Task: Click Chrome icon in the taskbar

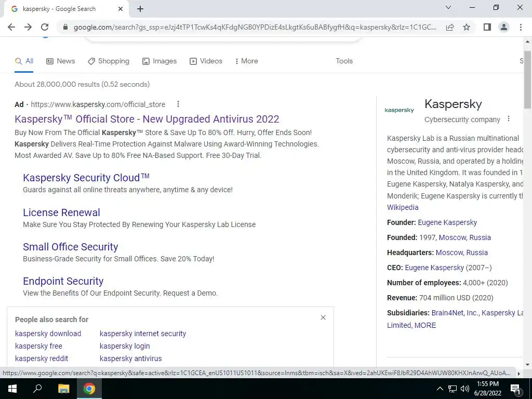Action: [x=89, y=389]
